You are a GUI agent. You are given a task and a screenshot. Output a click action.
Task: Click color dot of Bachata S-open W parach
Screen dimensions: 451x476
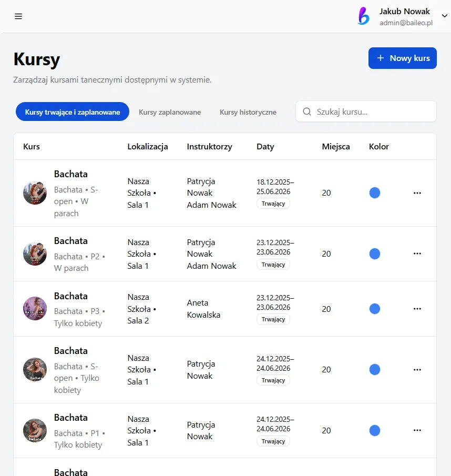click(375, 193)
